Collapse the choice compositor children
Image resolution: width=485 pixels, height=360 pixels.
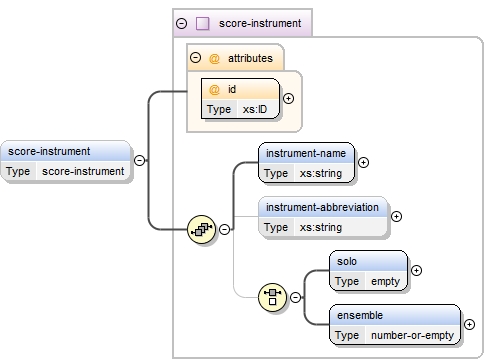pos(296,297)
